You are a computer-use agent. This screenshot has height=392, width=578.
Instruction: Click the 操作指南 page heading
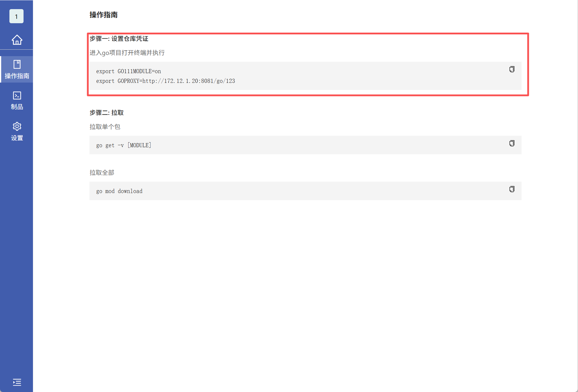(x=104, y=15)
